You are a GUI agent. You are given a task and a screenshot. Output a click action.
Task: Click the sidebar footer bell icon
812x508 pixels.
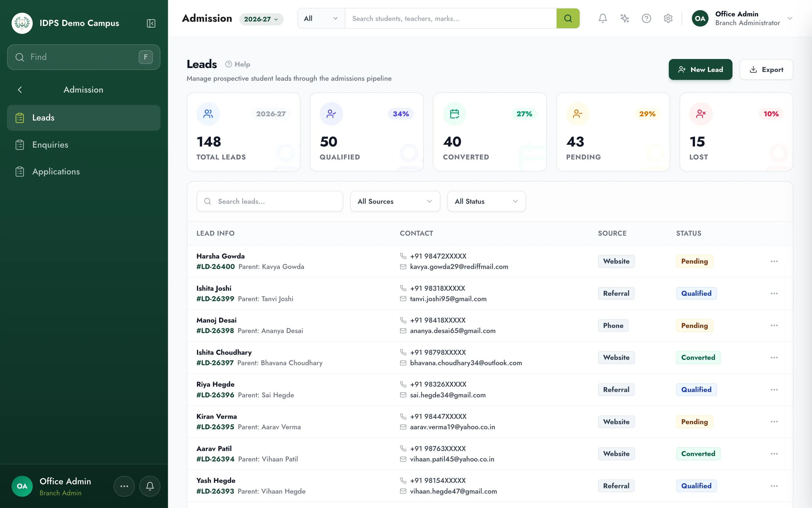pyautogui.click(x=150, y=486)
